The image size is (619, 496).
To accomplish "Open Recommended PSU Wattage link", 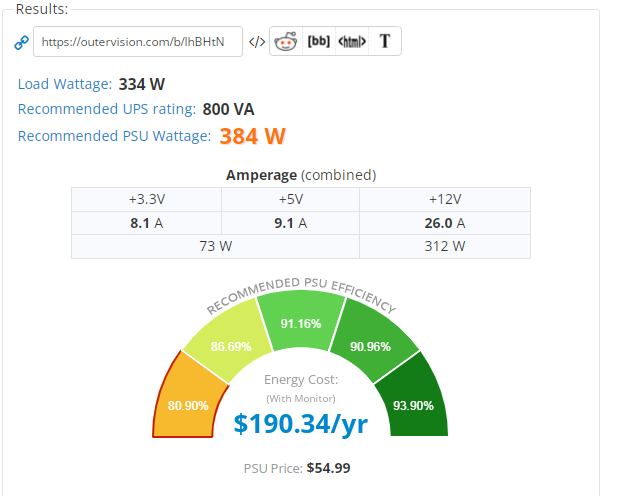I will tap(114, 136).
